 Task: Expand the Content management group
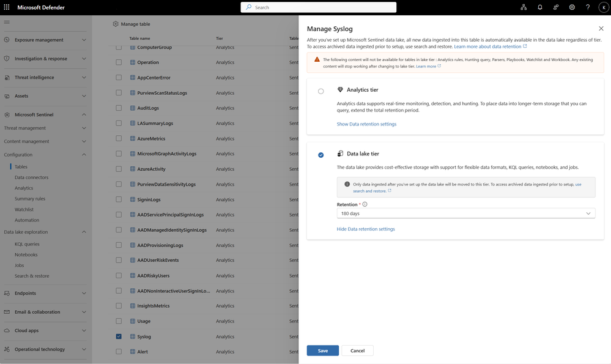click(84, 141)
